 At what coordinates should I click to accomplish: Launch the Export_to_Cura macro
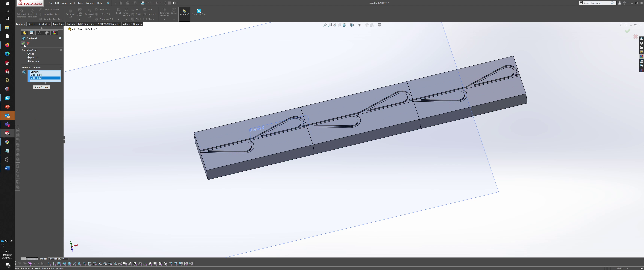coord(199,12)
